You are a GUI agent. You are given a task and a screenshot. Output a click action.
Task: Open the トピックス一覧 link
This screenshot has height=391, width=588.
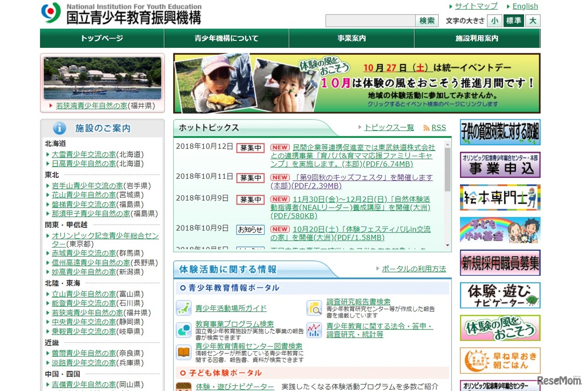click(389, 128)
